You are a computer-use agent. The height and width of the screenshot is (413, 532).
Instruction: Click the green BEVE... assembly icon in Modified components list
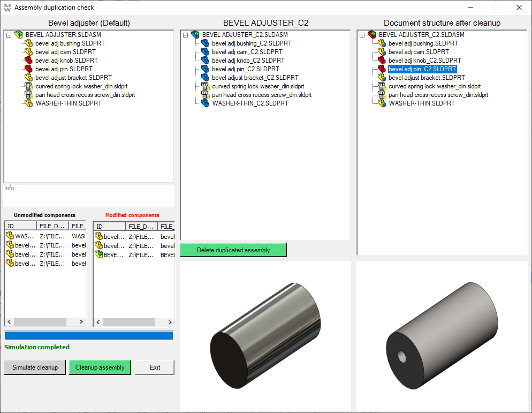[98, 254]
